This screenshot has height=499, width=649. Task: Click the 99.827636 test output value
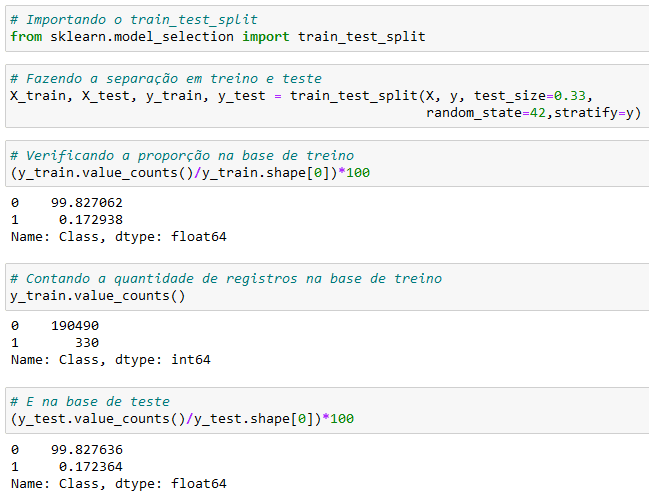87,450
